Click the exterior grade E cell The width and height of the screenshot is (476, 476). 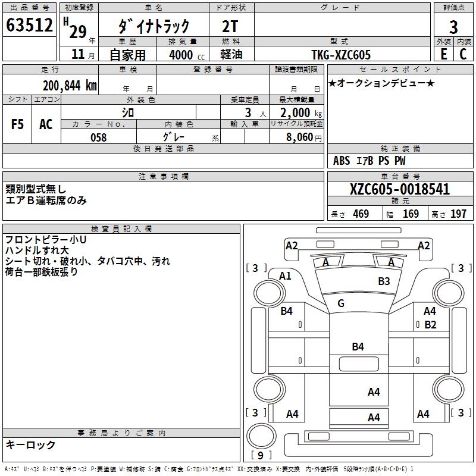443,54
